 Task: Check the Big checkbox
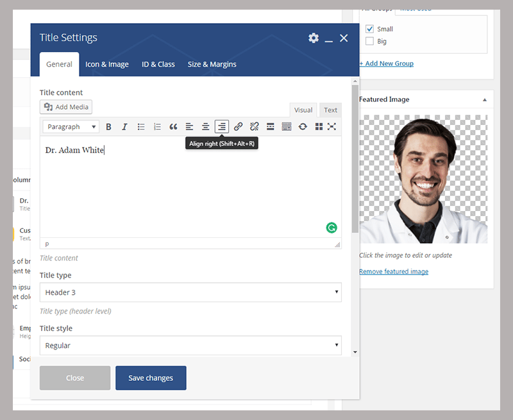click(x=369, y=41)
